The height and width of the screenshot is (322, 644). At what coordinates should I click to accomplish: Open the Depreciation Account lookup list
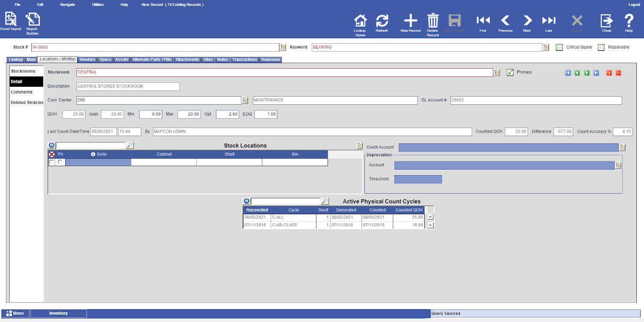[x=618, y=165]
